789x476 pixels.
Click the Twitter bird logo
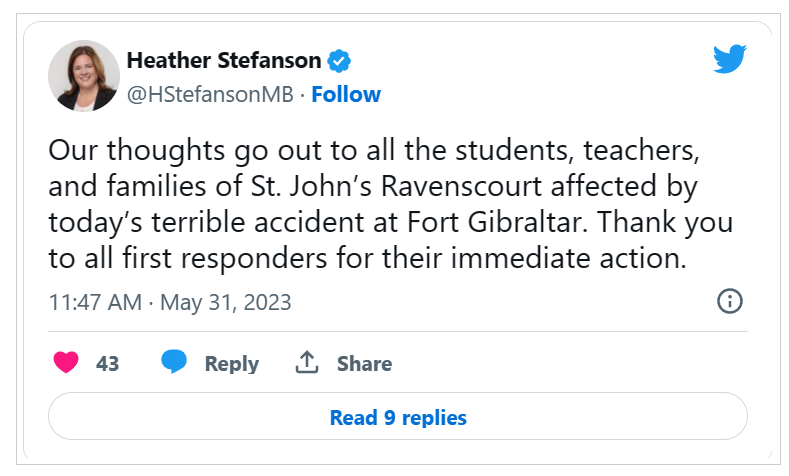click(730, 59)
